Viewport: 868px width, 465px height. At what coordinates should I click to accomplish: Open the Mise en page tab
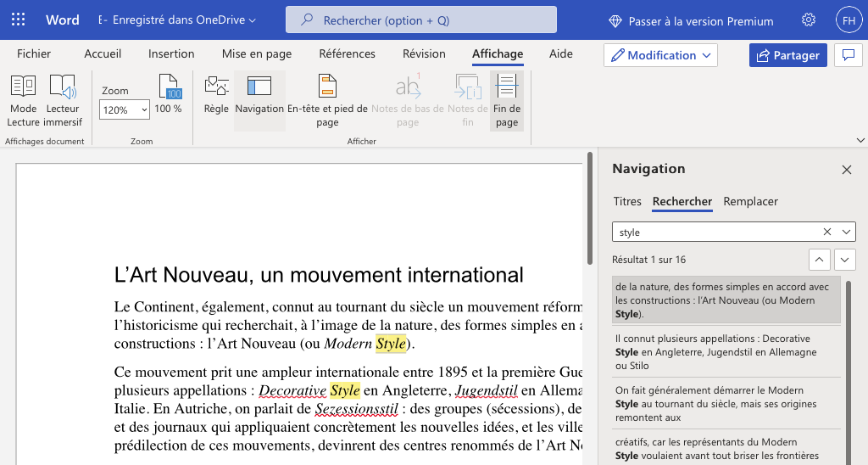coord(256,53)
